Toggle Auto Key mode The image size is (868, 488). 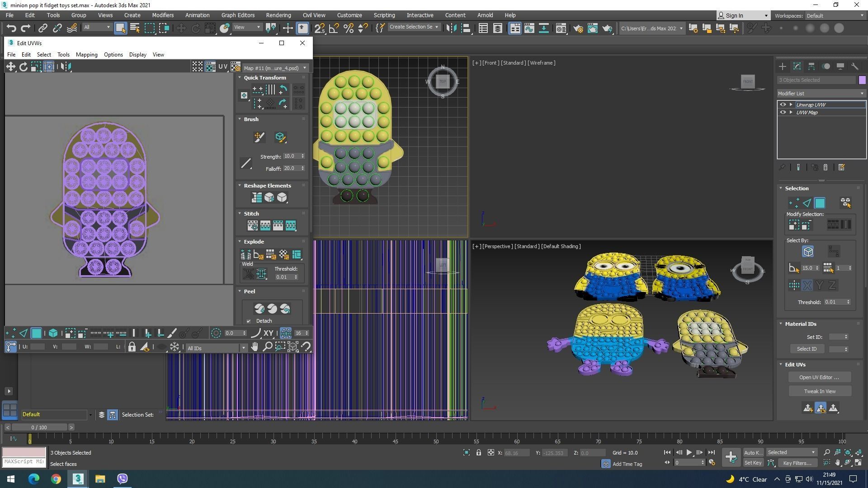(753, 452)
